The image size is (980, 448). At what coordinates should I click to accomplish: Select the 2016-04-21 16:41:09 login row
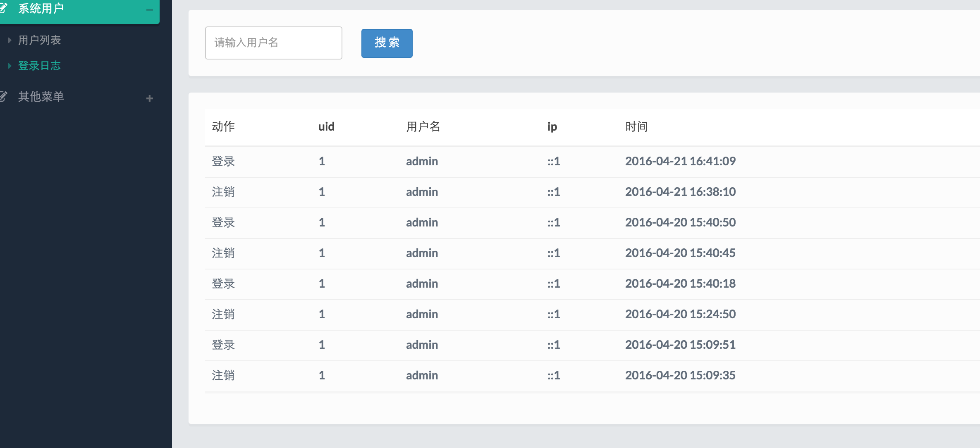[680, 161]
